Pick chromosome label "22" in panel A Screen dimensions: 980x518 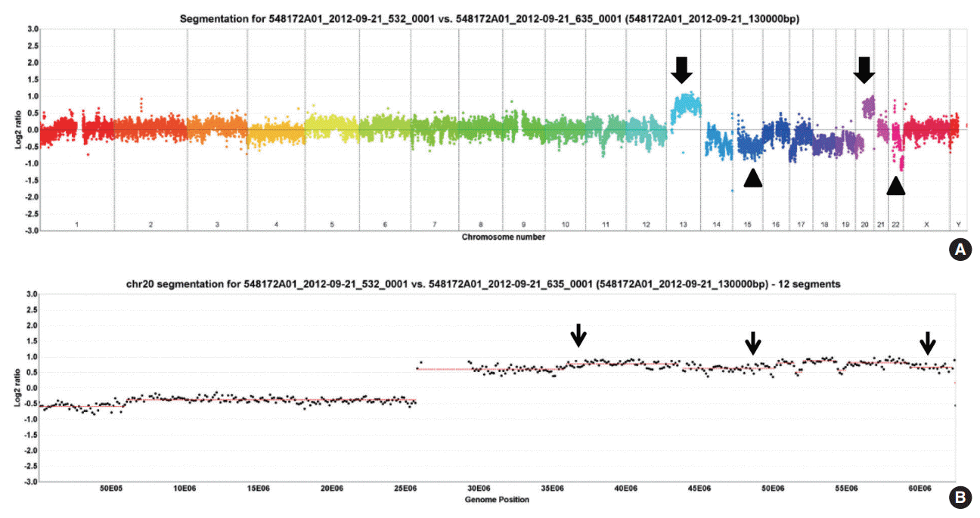895,225
